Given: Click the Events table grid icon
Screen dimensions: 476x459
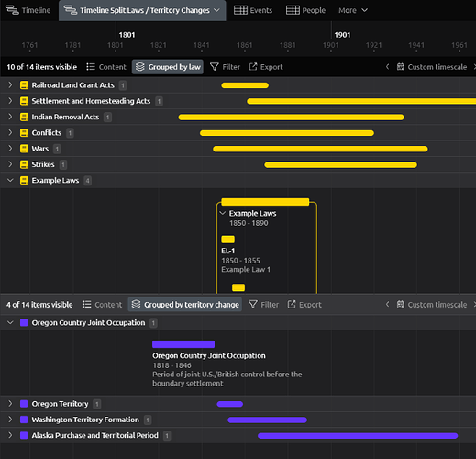Looking at the screenshot, I should pyautogui.click(x=240, y=10).
